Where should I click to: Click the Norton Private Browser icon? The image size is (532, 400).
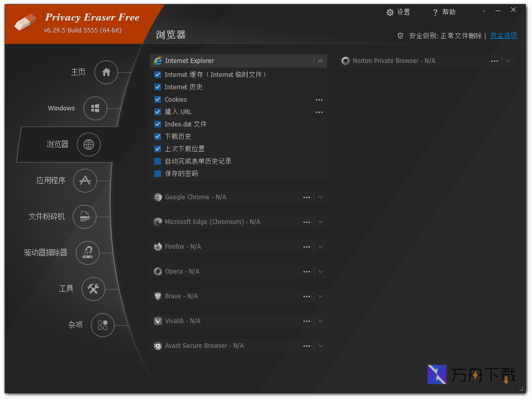pyautogui.click(x=345, y=61)
